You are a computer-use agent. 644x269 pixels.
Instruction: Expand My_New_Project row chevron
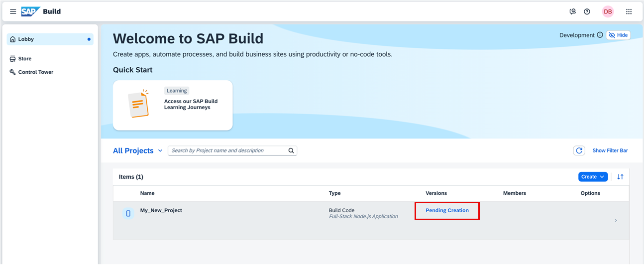tap(616, 220)
